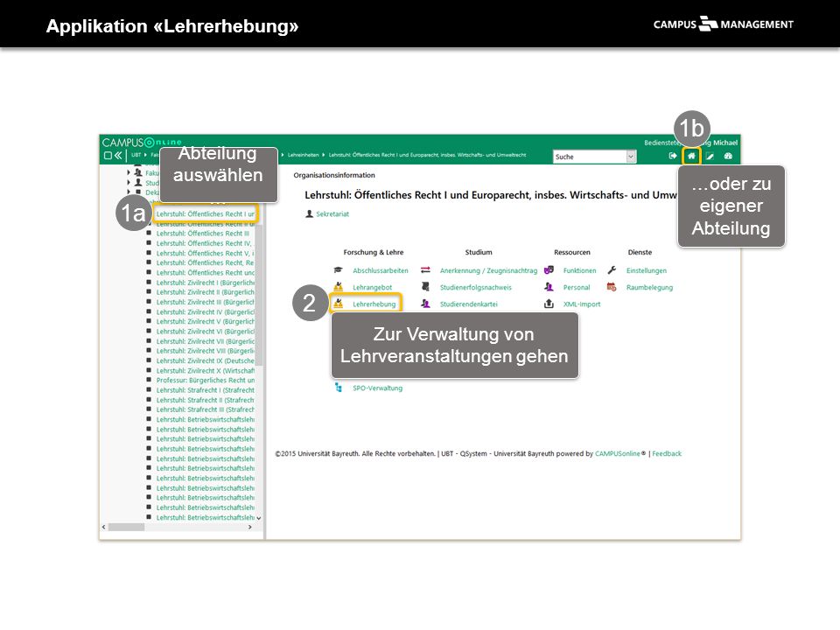Click the purple person icon beside Studierendenkartei

(425, 304)
